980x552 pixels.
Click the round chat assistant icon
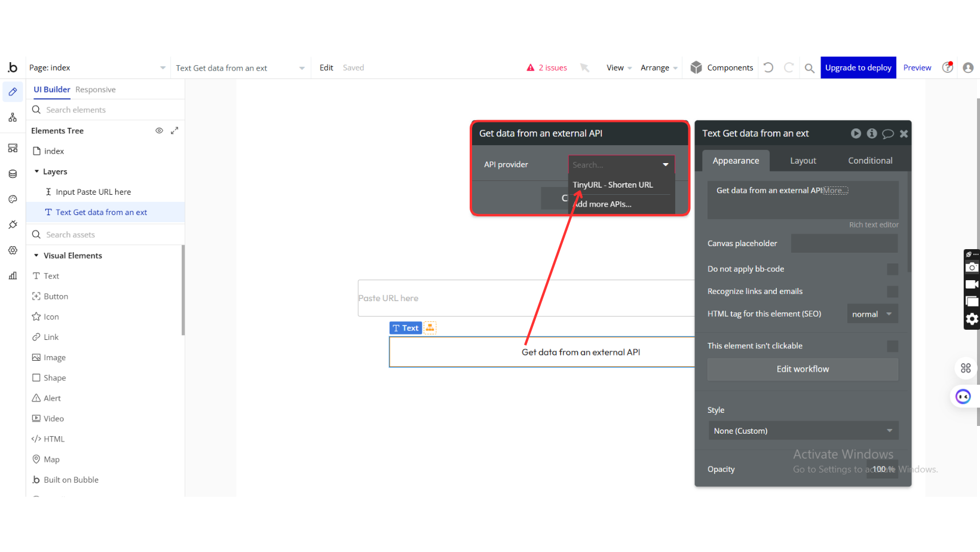click(x=963, y=397)
